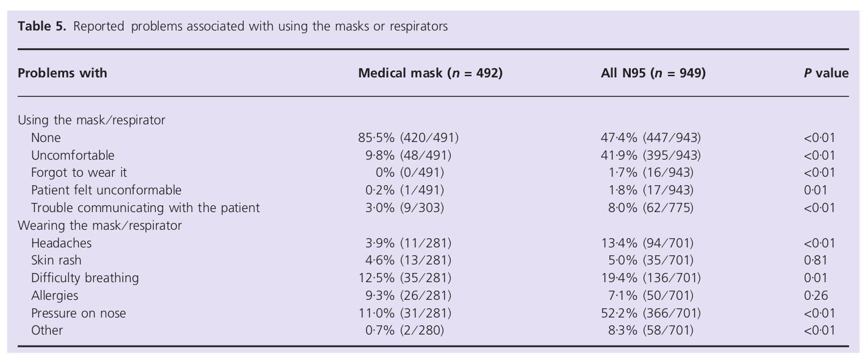
Task: Select the "85·5% (420/491)" cell
Action: point(408,138)
